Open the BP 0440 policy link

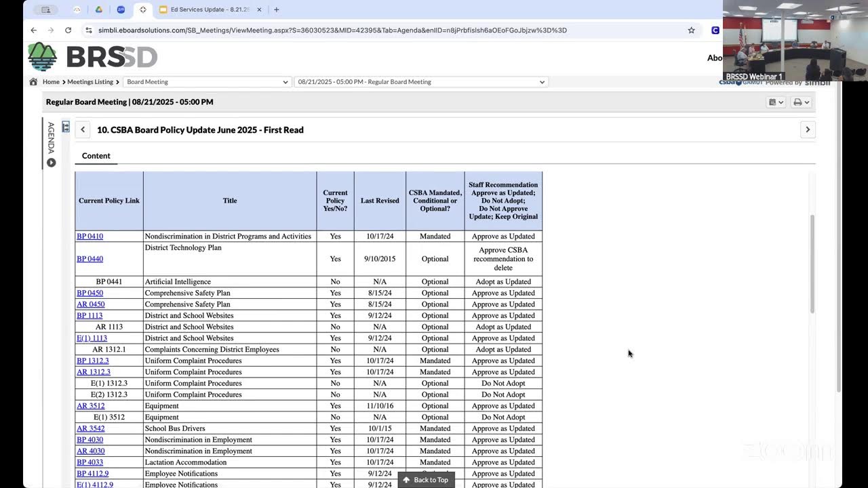point(90,259)
